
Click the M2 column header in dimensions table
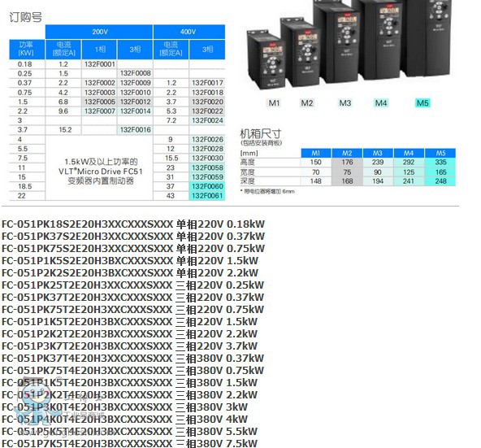[x=347, y=153]
